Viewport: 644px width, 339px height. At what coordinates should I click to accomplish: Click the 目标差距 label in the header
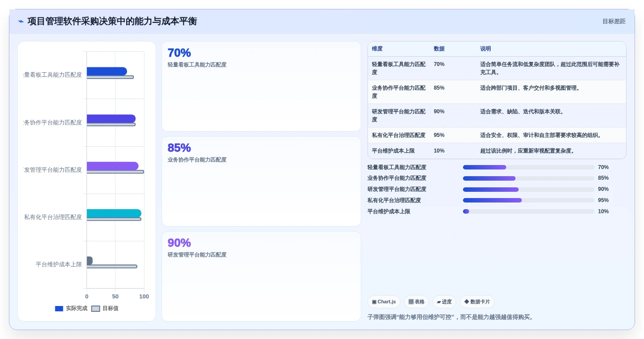(614, 21)
